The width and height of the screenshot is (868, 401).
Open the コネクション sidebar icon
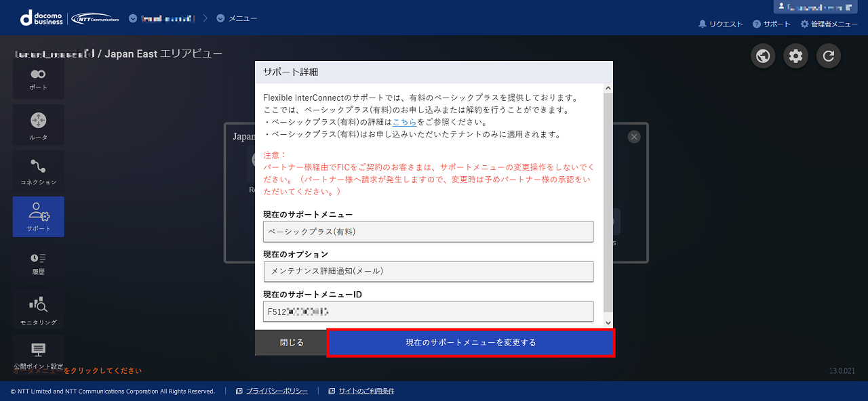click(38, 171)
